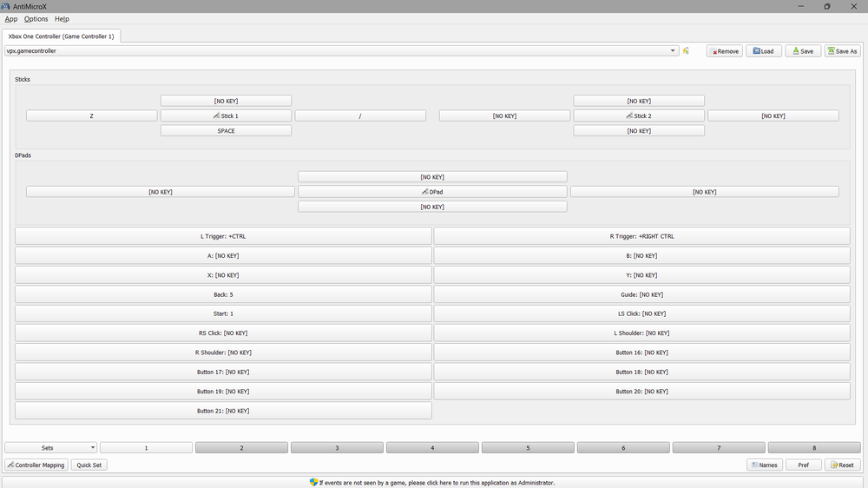The height and width of the screenshot is (488, 868).
Task: Click the lightning bolt icon beside profile dropdown
Action: (686, 51)
